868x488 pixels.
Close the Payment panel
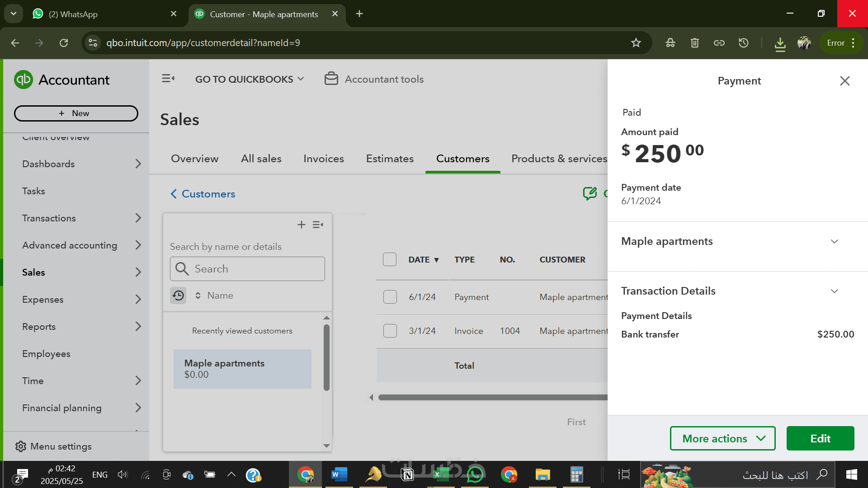844,81
